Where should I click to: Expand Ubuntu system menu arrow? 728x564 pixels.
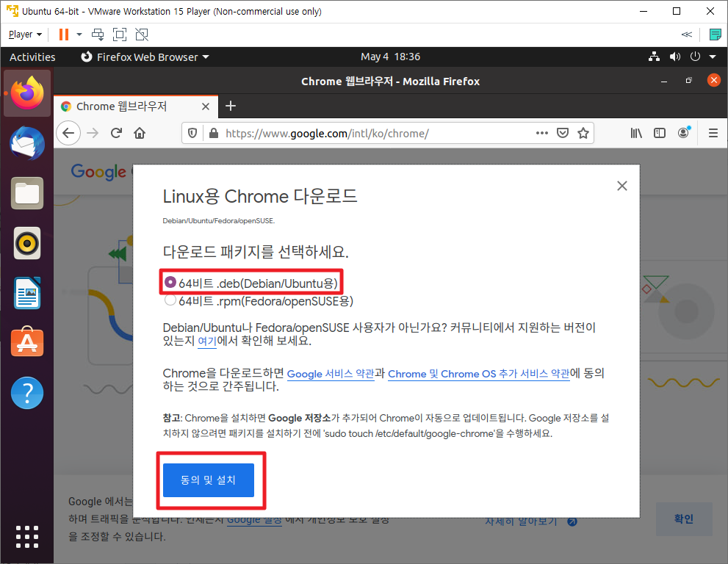coord(713,57)
